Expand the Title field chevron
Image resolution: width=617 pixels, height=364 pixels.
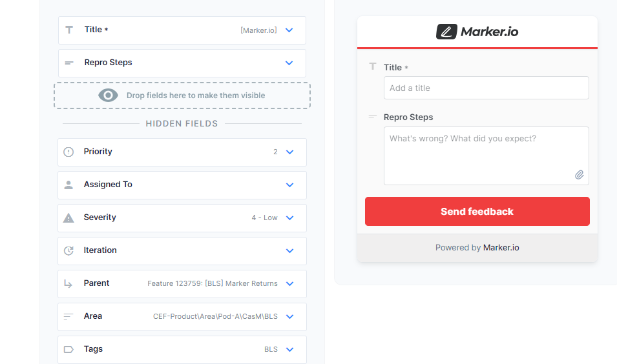tap(289, 30)
